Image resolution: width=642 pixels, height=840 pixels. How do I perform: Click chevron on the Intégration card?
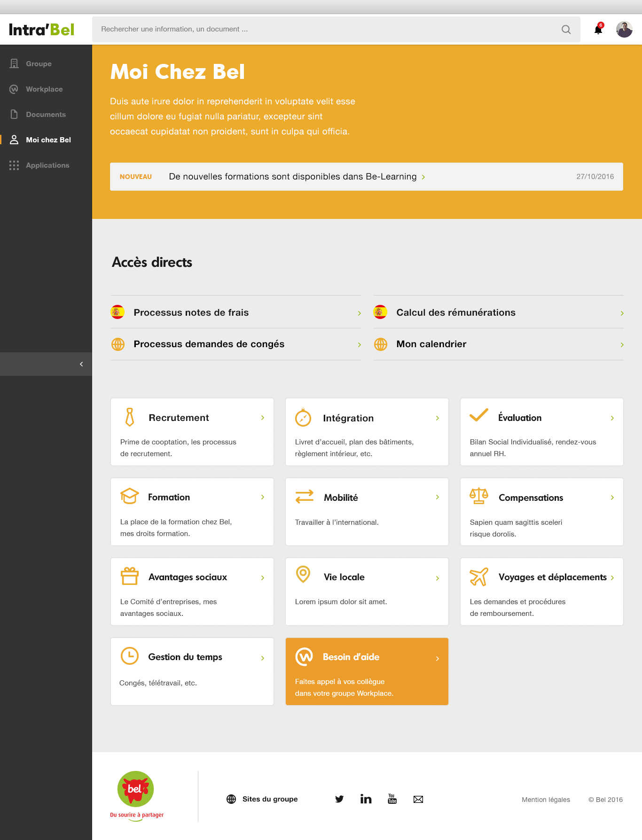(438, 418)
